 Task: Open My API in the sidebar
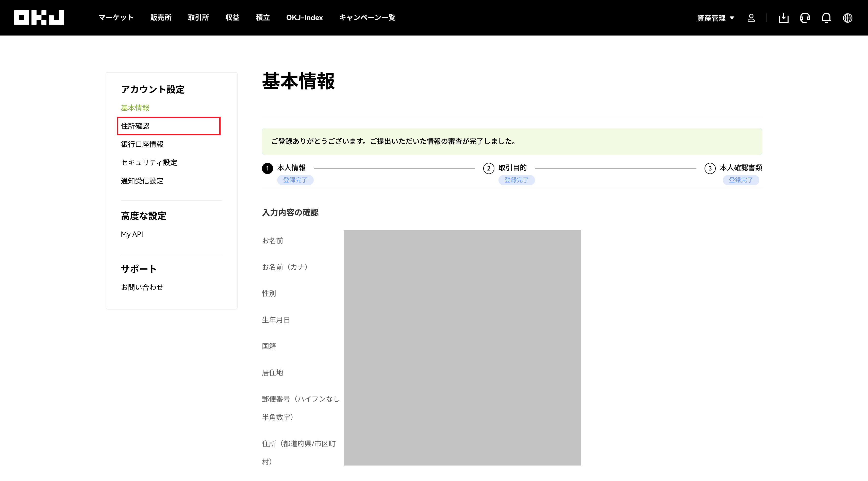(132, 234)
